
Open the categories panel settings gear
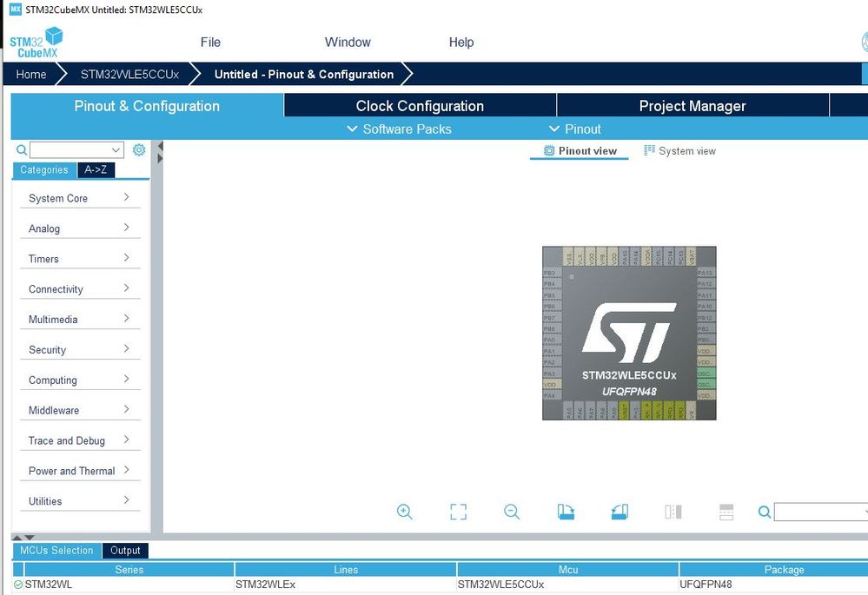[x=139, y=150]
